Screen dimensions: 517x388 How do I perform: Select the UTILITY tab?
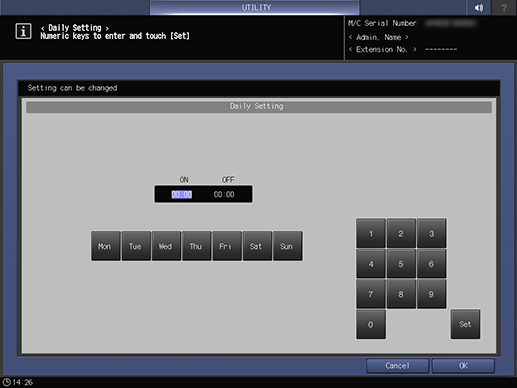255,7
